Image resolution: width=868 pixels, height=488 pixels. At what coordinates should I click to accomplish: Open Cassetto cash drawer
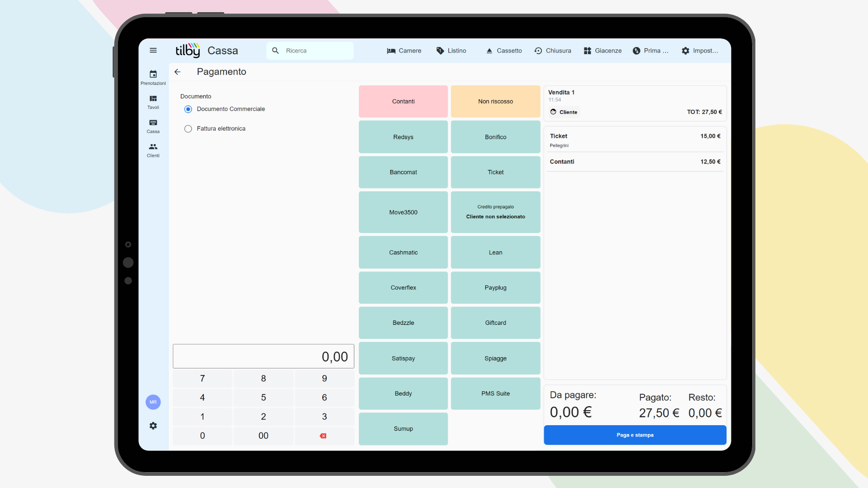pos(504,51)
